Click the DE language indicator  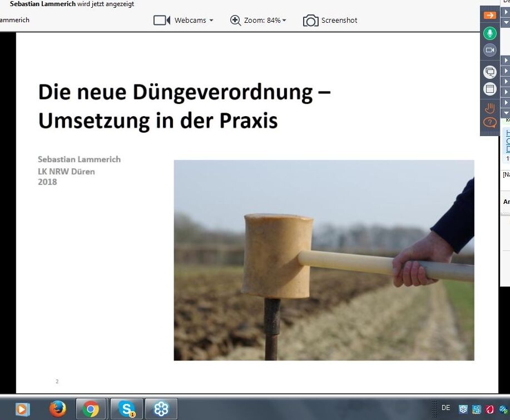click(x=445, y=408)
